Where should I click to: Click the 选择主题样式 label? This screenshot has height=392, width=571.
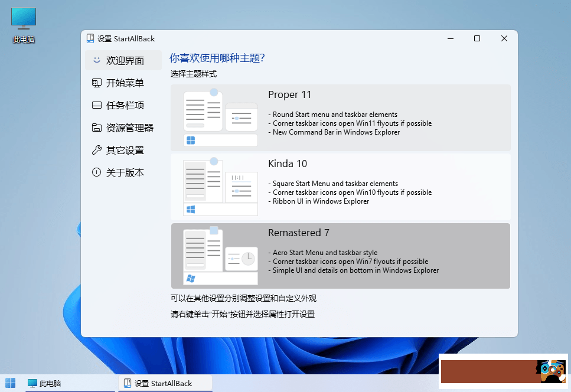click(194, 74)
